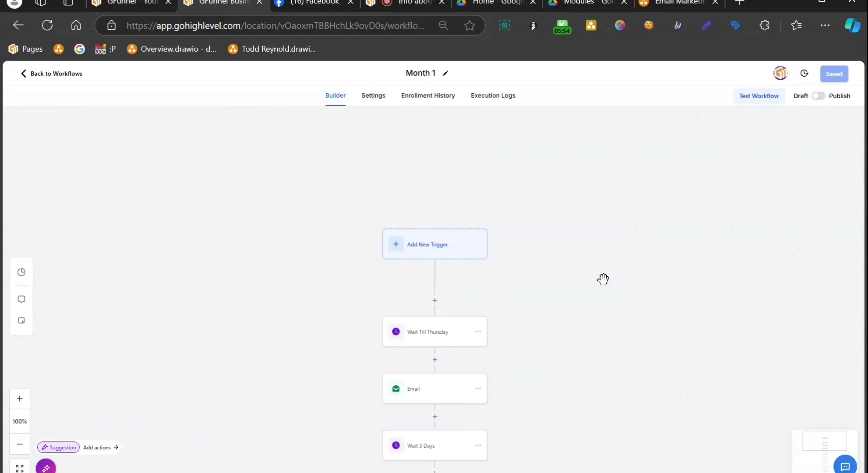Open stats view icon in left panel
868x473 pixels.
[x=21, y=272]
